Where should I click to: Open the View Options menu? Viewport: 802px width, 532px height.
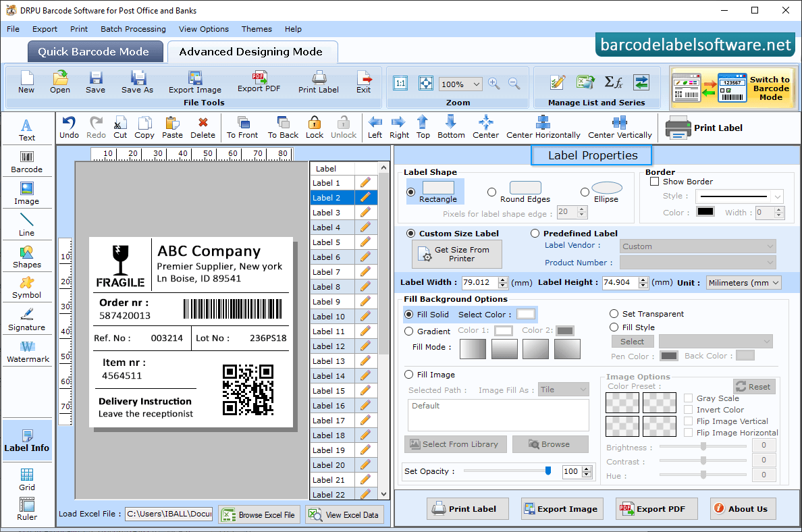tap(204, 29)
